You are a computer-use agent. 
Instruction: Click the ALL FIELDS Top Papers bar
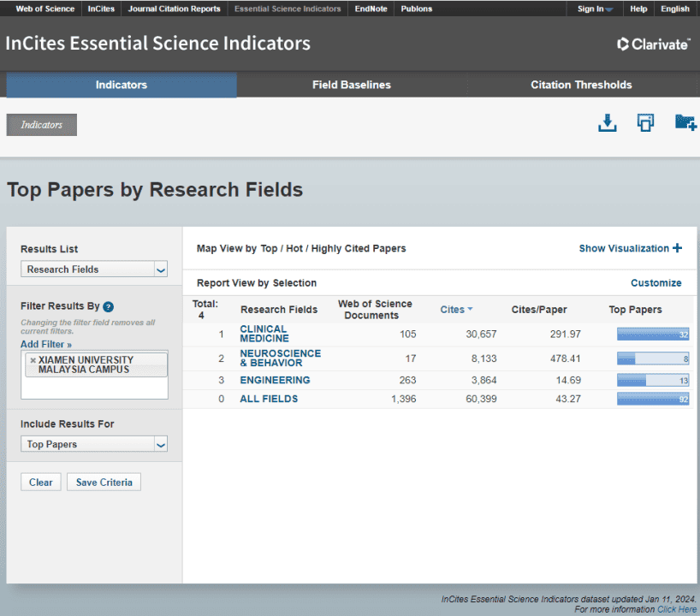click(653, 399)
